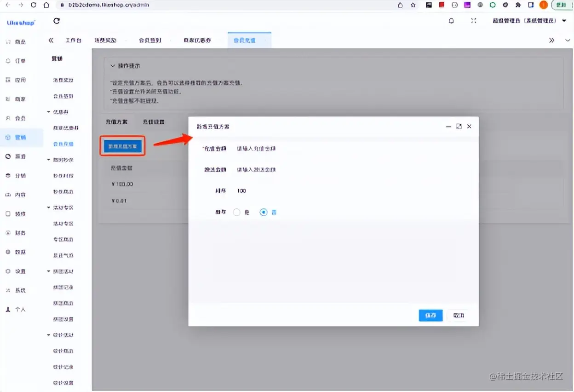Open the 装修 section in the left sidebar

click(x=16, y=214)
